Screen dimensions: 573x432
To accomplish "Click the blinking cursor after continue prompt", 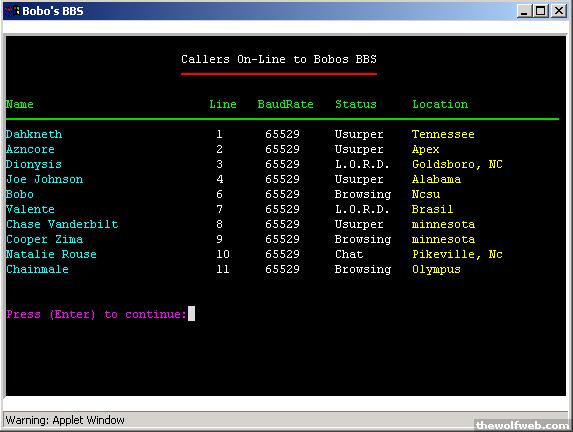I will pos(191,314).
